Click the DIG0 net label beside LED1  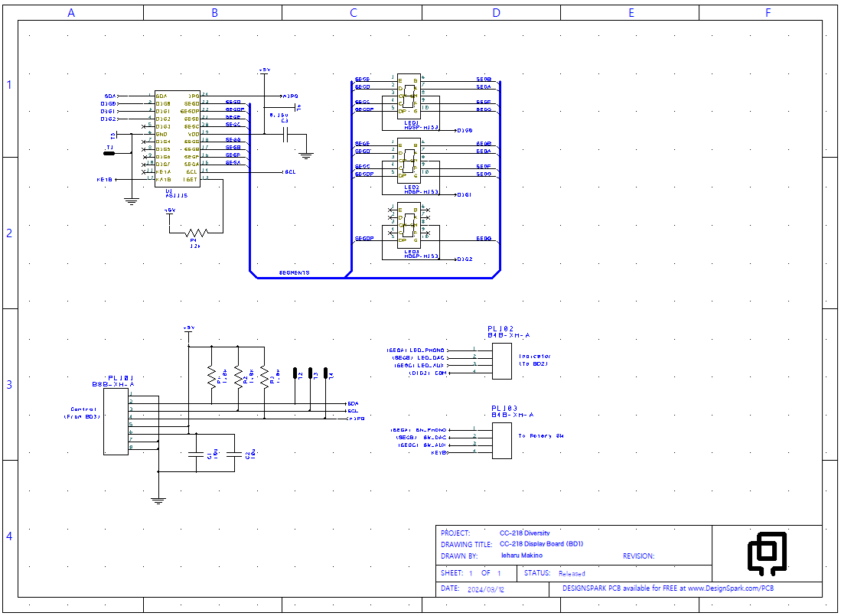coord(465,130)
